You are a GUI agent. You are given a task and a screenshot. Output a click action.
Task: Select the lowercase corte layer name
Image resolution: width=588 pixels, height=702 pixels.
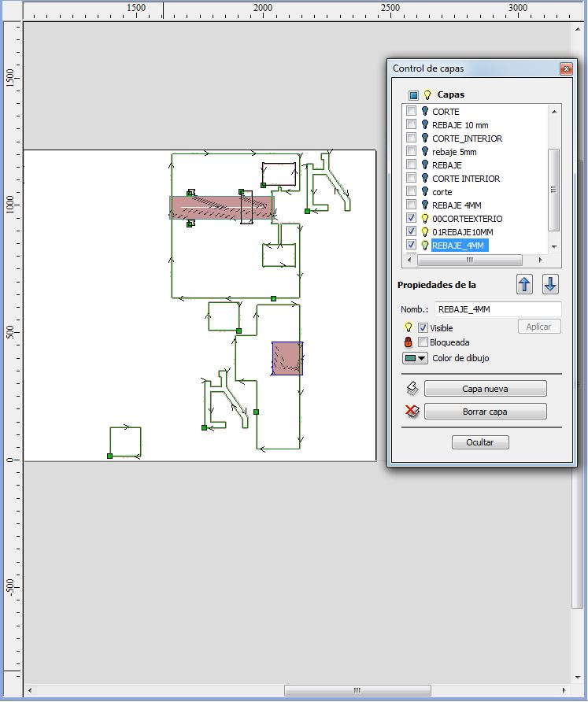[x=442, y=192]
